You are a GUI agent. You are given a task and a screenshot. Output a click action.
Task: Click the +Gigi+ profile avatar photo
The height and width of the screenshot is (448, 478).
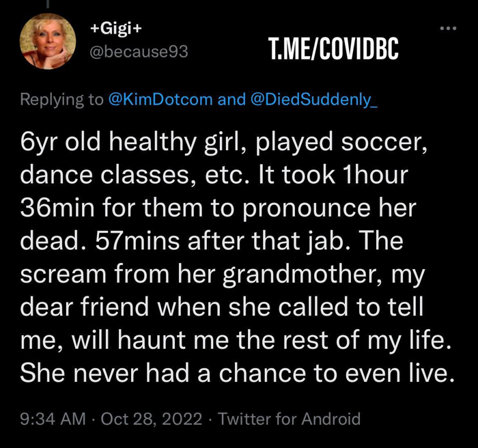tap(48, 41)
